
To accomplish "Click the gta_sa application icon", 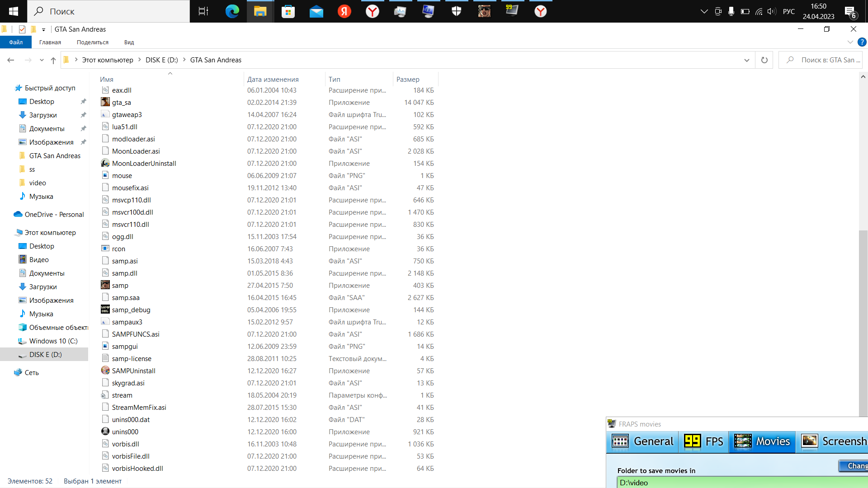I will [x=105, y=102].
